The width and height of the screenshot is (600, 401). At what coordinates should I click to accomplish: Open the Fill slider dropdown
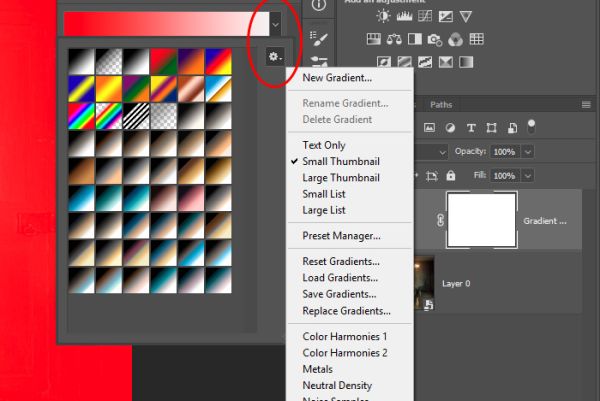click(528, 176)
